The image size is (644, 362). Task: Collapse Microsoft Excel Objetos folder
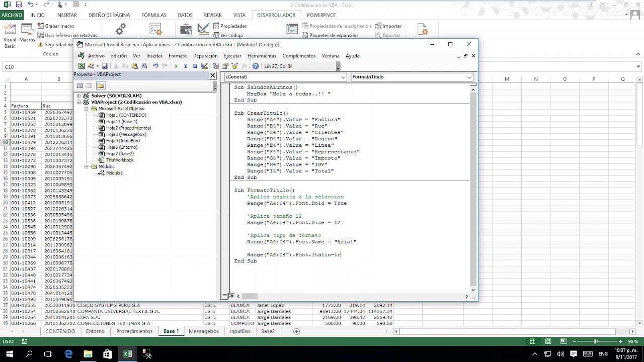coord(87,109)
